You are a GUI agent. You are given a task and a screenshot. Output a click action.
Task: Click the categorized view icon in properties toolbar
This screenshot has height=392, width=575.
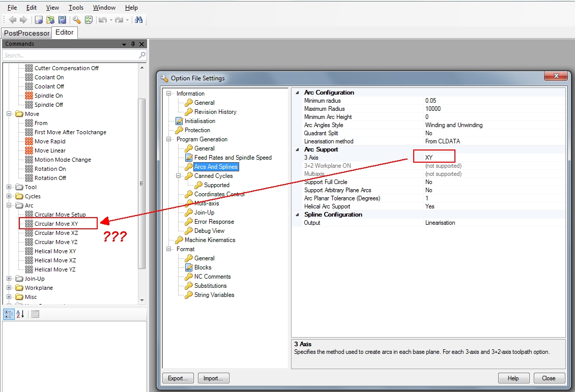coord(9,314)
